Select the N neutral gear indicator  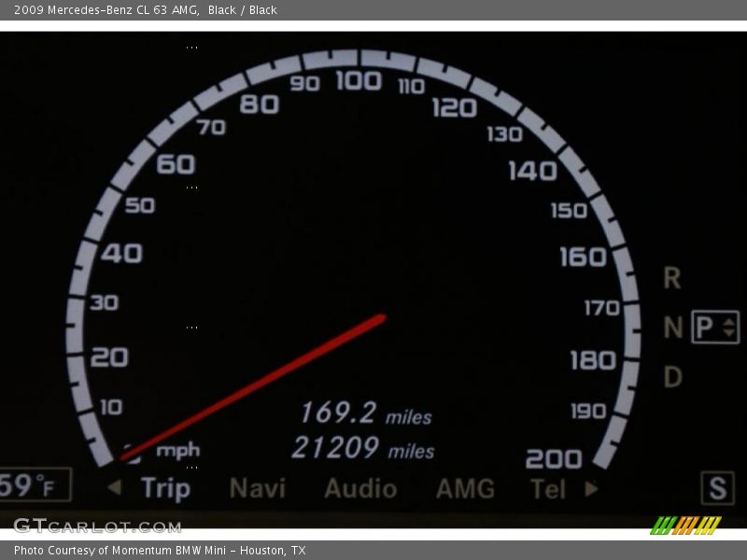click(672, 328)
